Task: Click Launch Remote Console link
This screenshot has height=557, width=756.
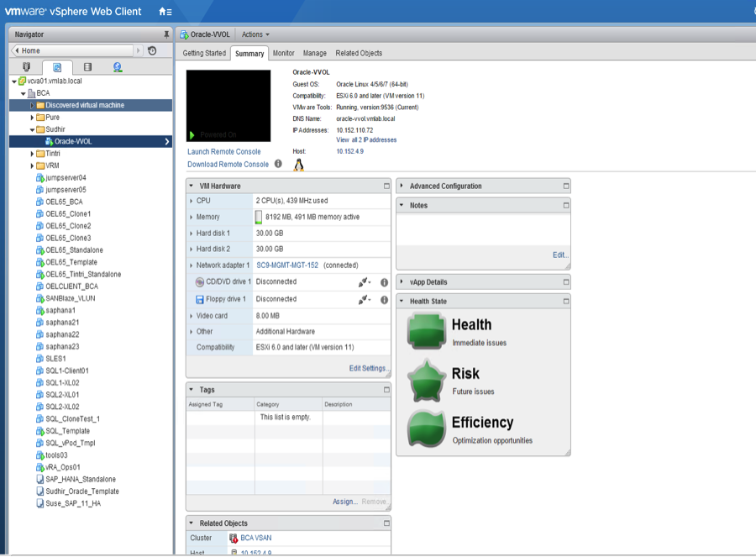Action: (223, 151)
